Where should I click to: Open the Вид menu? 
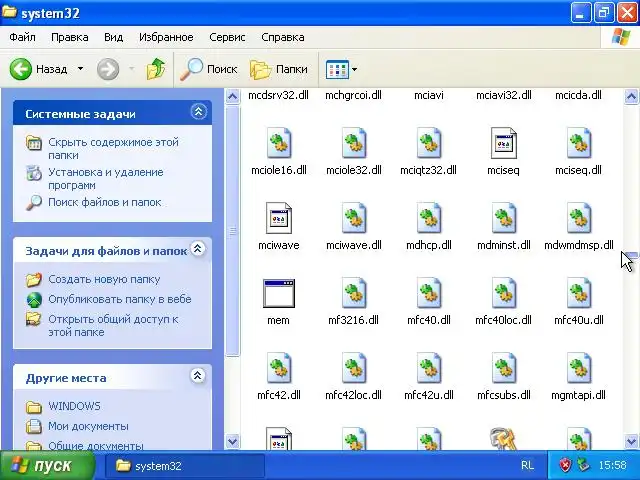click(113, 37)
